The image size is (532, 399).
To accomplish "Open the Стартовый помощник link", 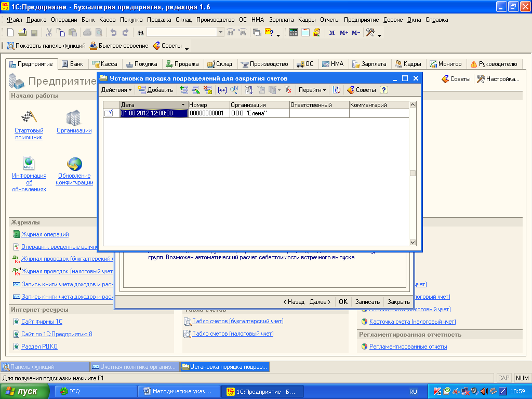I will coord(29,134).
